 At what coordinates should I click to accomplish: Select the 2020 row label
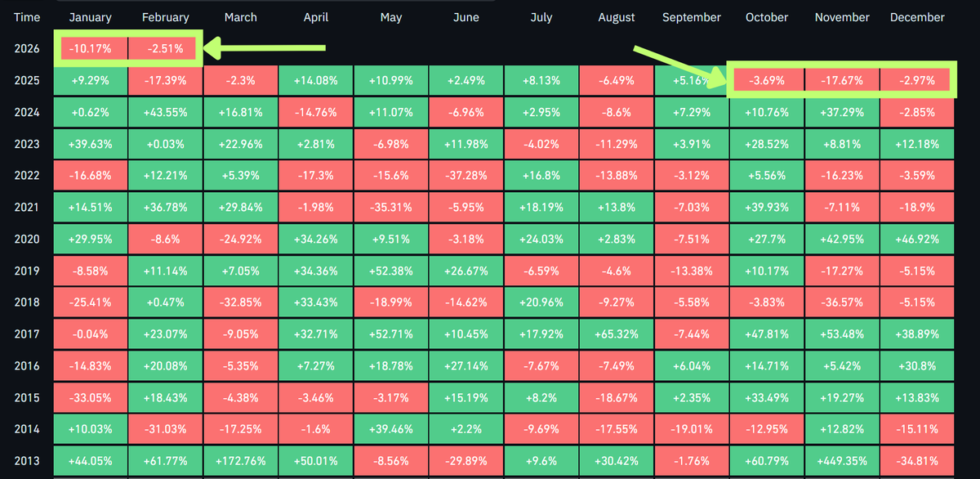(27, 238)
